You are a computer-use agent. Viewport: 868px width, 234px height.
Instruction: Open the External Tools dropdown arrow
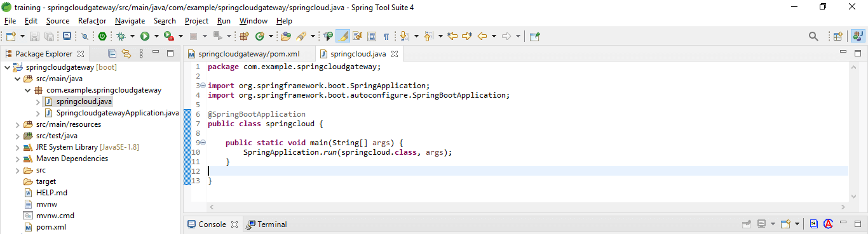point(180,36)
